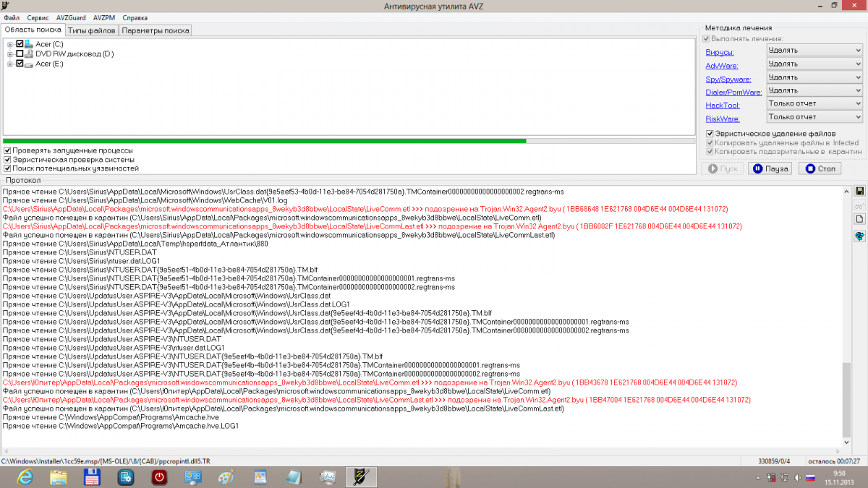Click the Spy/Spyware link

[728, 79]
